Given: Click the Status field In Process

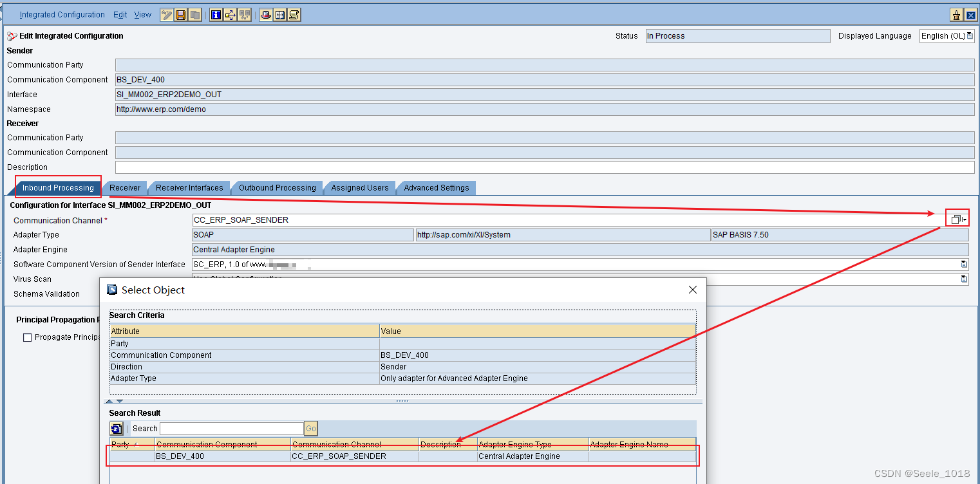Looking at the screenshot, I should click(x=738, y=36).
